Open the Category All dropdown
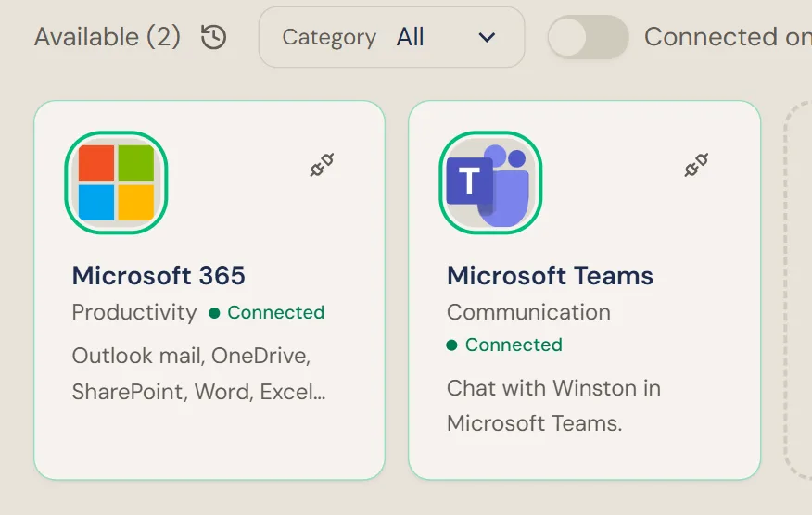 (x=391, y=37)
